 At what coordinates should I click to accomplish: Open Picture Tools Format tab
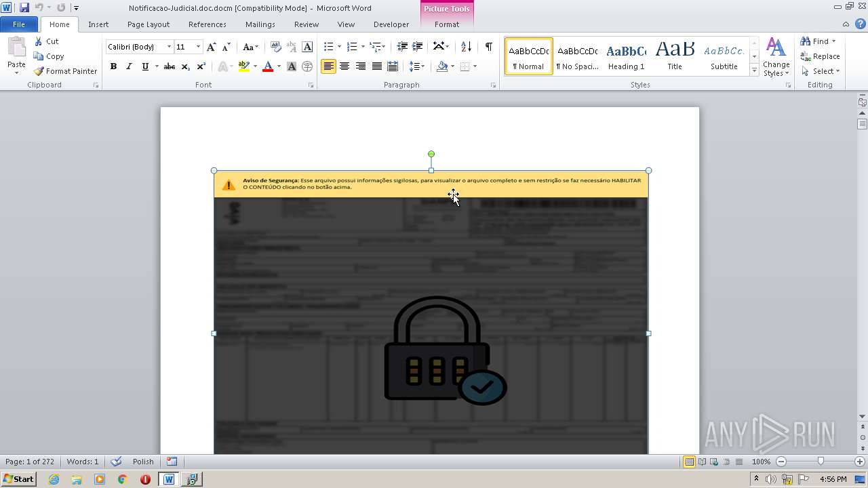[447, 24]
